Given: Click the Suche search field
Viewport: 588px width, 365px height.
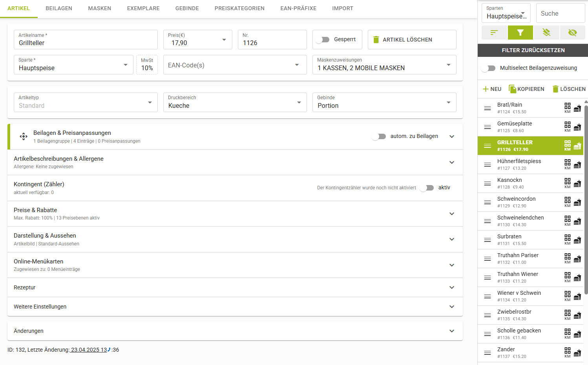Looking at the screenshot, I should pyautogui.click(x=560, y=13).
